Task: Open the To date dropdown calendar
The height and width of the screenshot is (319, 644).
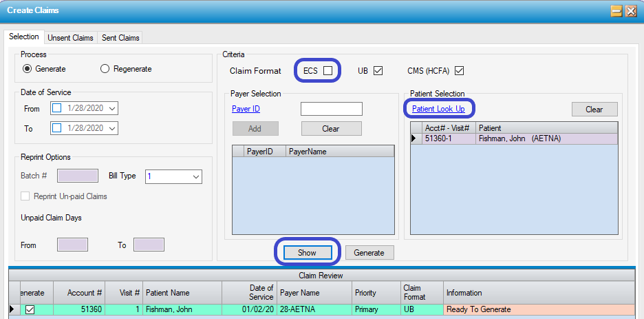Action: [x=113, y=128]
